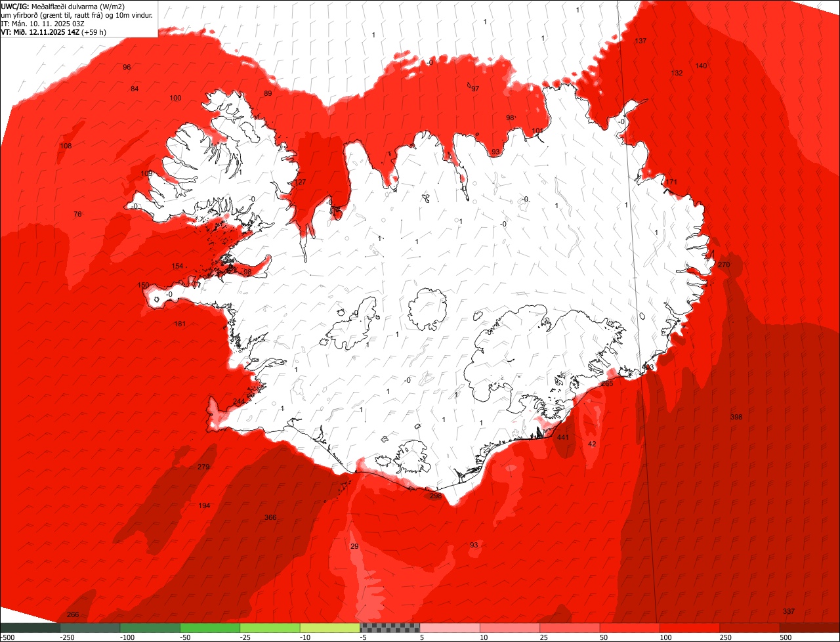Click the map value 171 off the east coast
Image resolution: width=840 pixels, height=642 pixels.
coord(671,182)
